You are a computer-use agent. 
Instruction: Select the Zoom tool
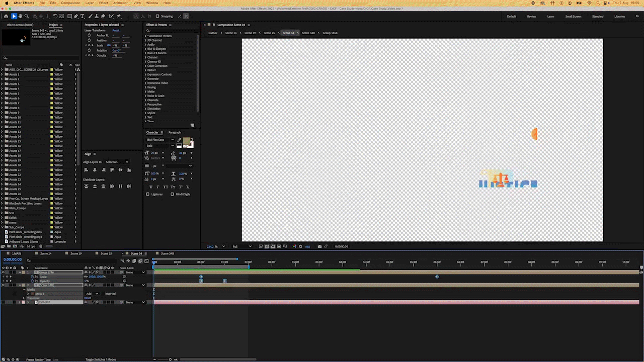point(27,16)
